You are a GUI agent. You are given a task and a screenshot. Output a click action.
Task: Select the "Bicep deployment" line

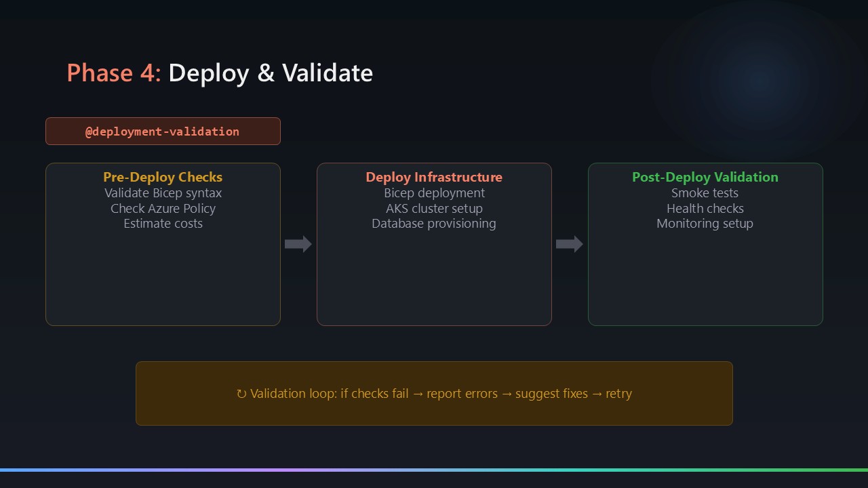click(x=434, y=193)
